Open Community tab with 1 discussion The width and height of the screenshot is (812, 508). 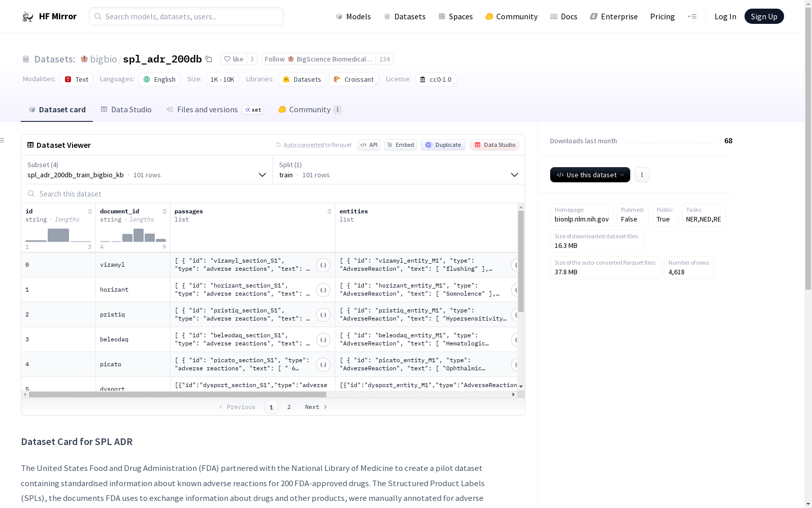[x=310, y=110]
